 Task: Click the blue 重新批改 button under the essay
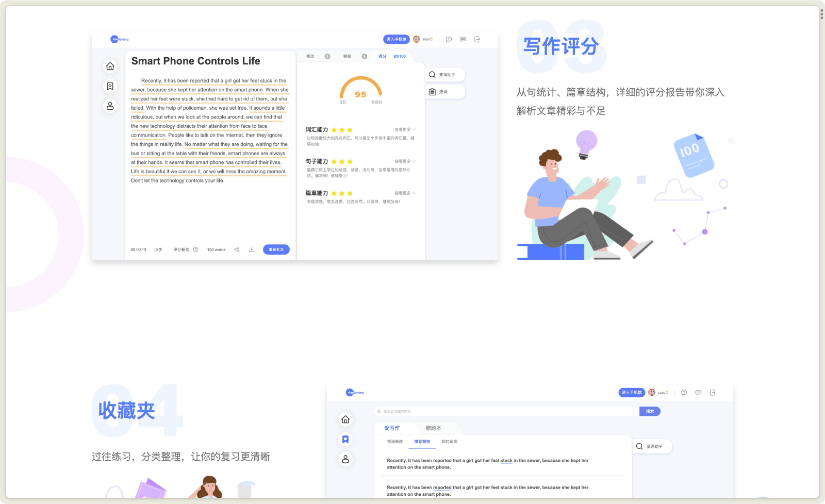tap(276, 249)
